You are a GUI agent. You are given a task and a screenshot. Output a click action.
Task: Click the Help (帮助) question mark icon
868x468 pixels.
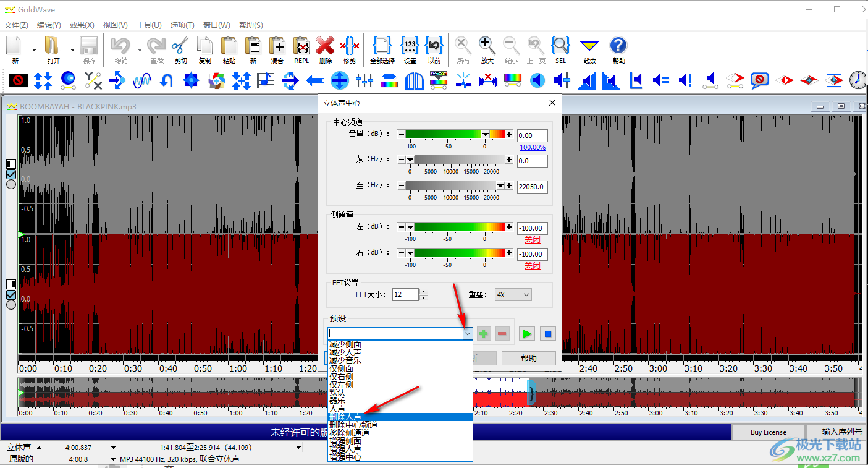point(618,46)
